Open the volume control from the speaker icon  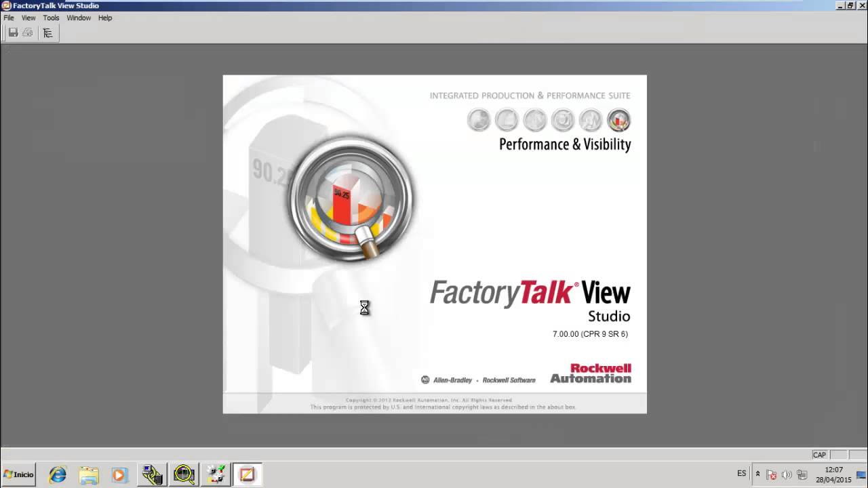coord(787,474)
